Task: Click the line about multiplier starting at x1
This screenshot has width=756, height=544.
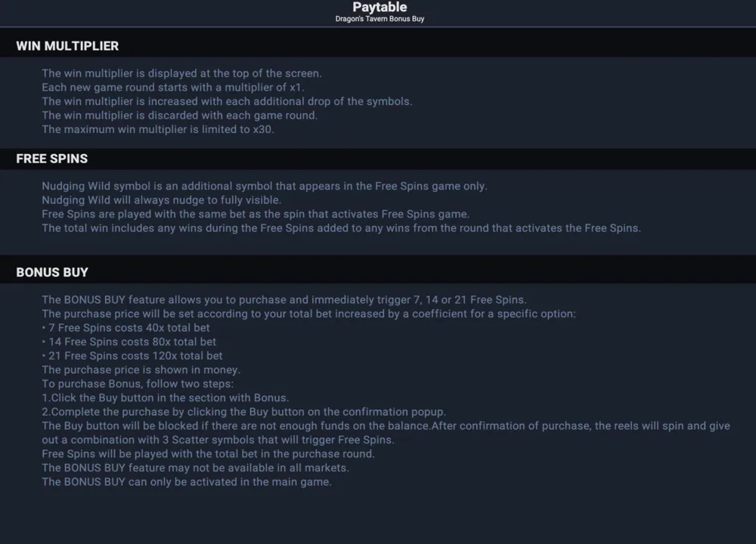Action: pos(172,88)
